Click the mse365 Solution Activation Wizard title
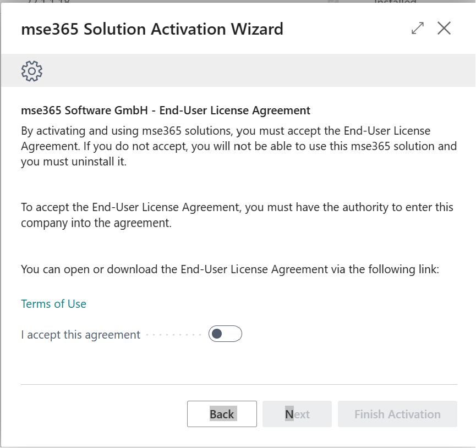The width and height of the screenshot is (476, 448). click(152, 29)
